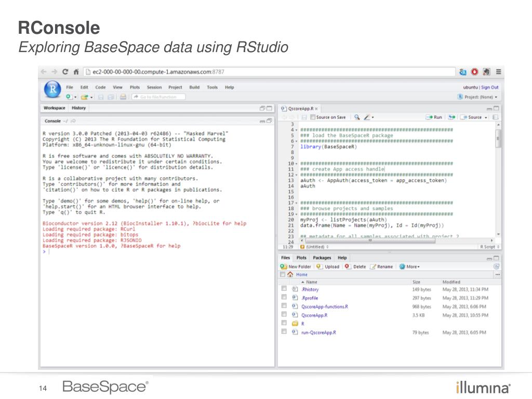The image size is (532, 399).
Task: Check the box for run-QscoreApp.R
Action: (x=284, y=332)
